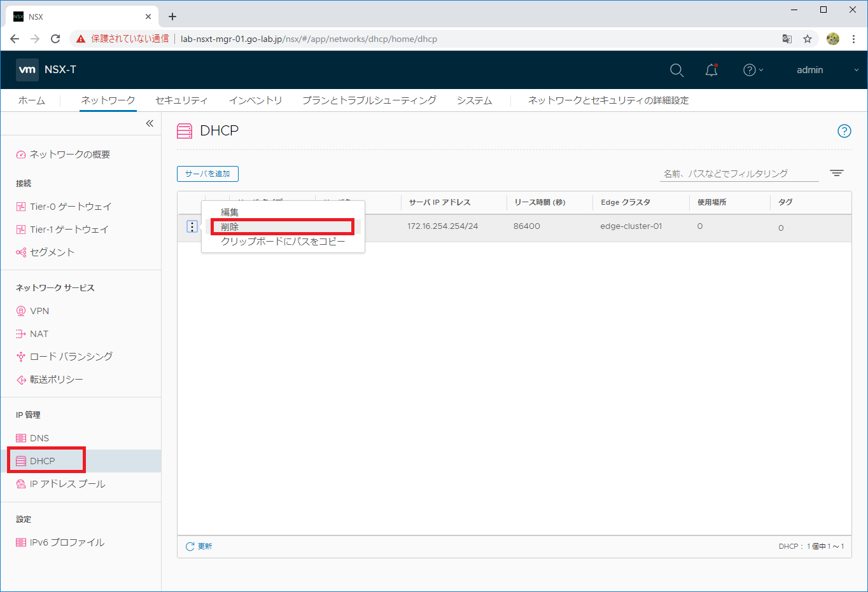Switch to プランとトラブルシューティング tab
Viewport: 868px width, 592px height.
point(369,100)
